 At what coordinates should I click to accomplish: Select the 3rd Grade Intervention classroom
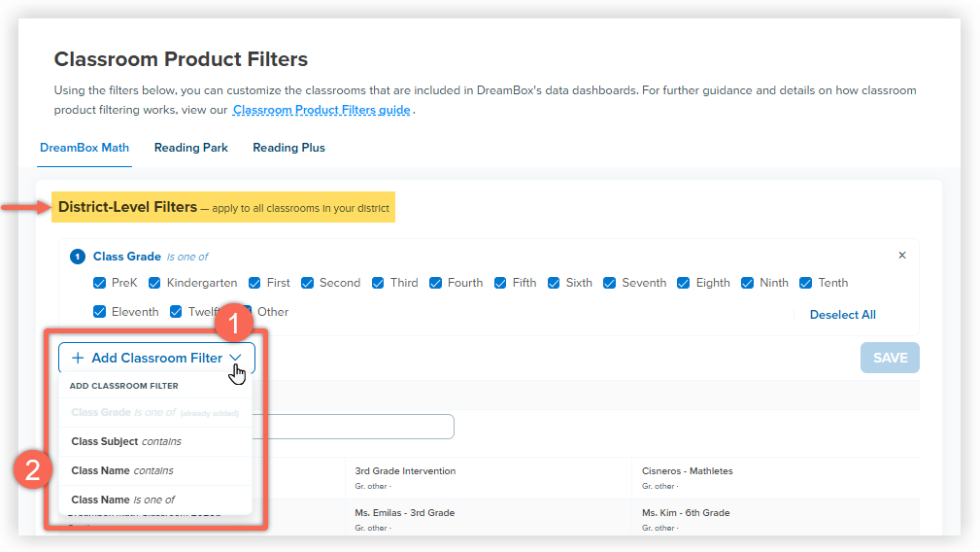(405, 470)
